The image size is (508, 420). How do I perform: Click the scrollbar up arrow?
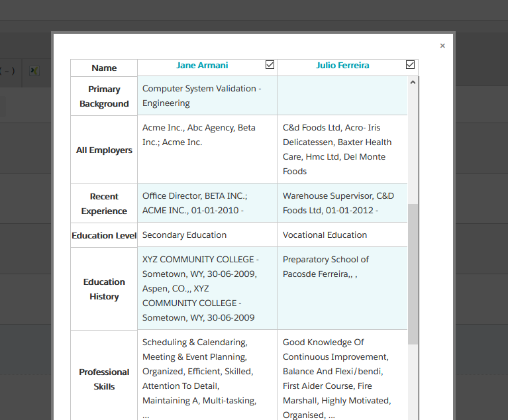(x=413, y=83)
